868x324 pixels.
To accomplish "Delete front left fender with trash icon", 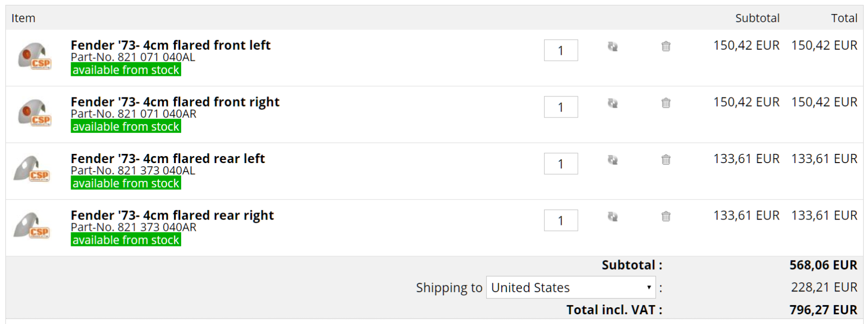I will tap(666, 47).
